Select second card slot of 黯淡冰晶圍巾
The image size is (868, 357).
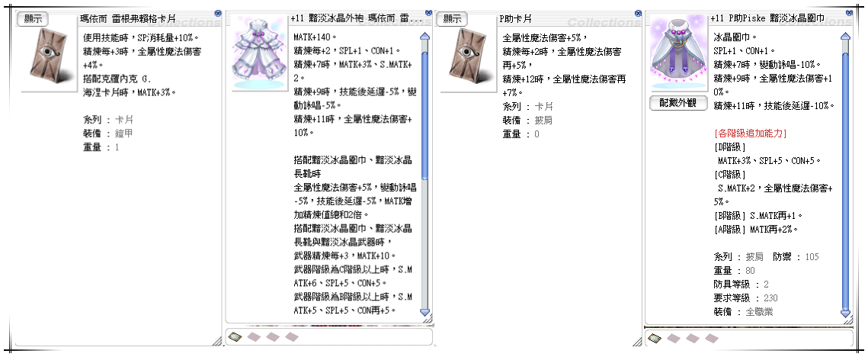click(x=673, y=336)
